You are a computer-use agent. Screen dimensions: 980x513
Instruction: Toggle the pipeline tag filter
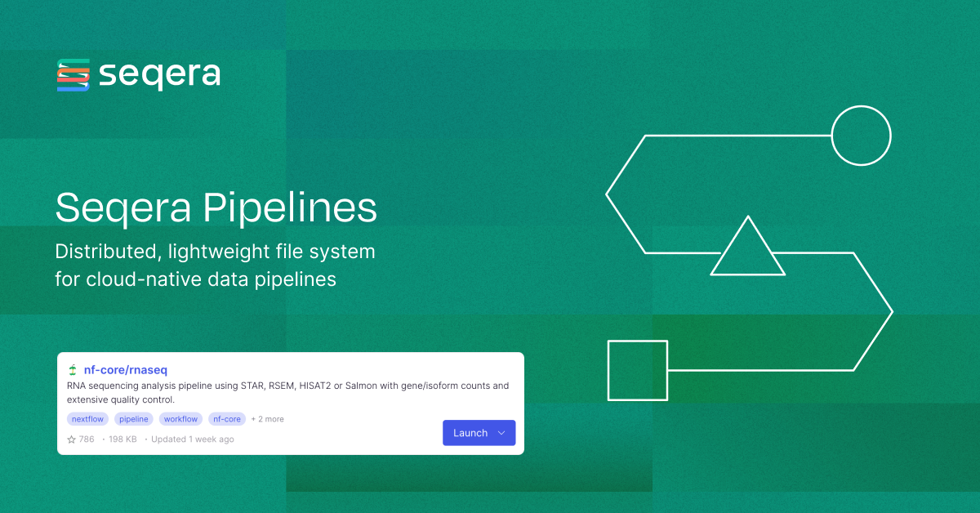133,418
